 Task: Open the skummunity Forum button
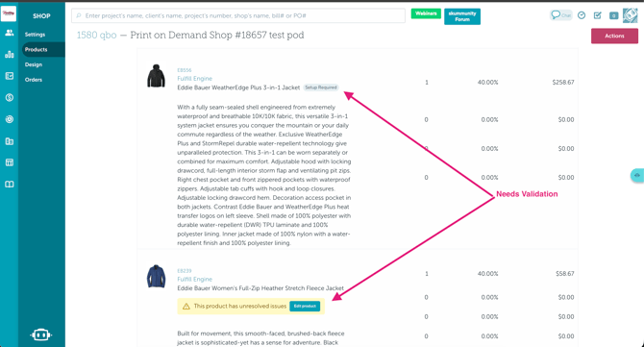(x=462, y=16)
